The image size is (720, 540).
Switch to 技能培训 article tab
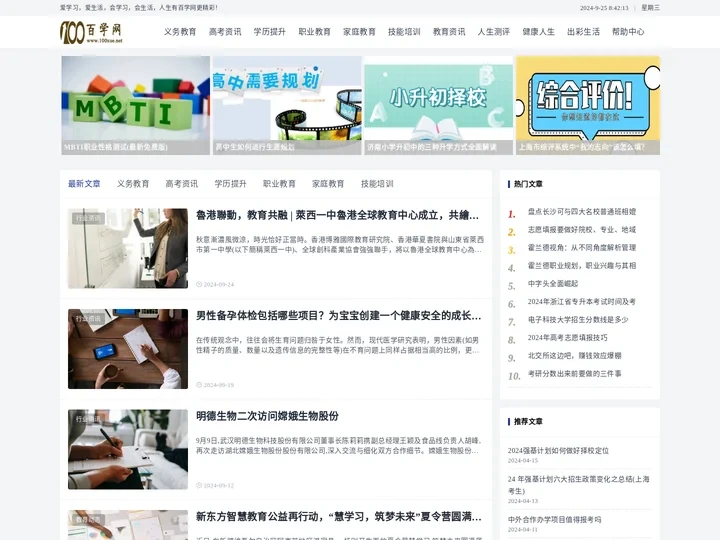pyautogui.click(x=377, y=184)
